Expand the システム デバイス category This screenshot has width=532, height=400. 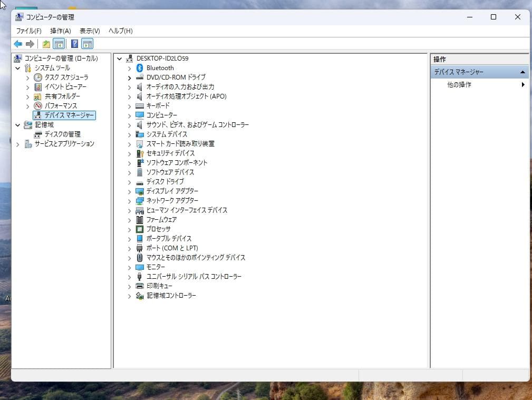(x=129, y=135)
